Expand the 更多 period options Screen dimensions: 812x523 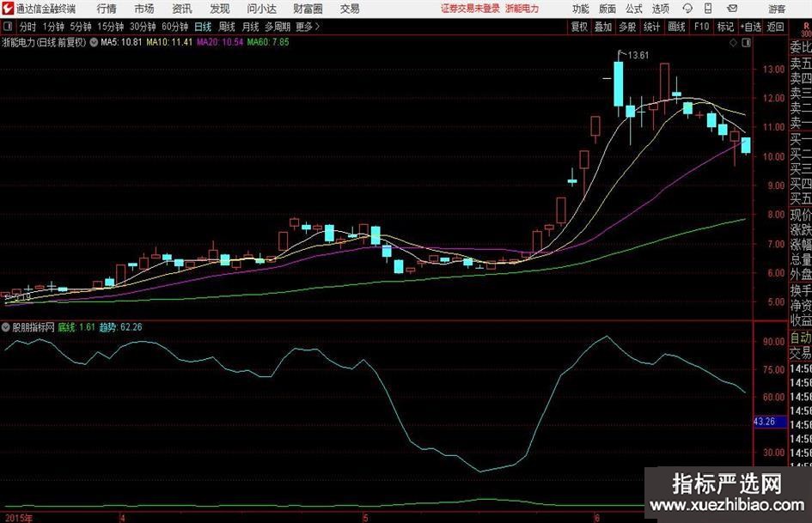tap(304, 27)
